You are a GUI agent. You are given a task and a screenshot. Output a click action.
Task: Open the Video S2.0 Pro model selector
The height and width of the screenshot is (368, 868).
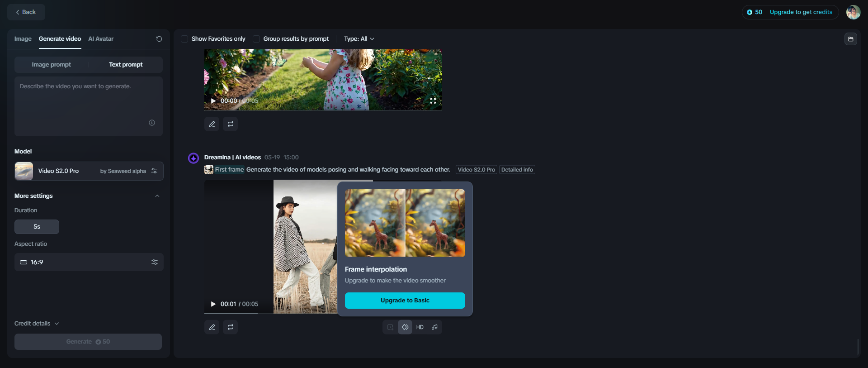click(89, 171)
